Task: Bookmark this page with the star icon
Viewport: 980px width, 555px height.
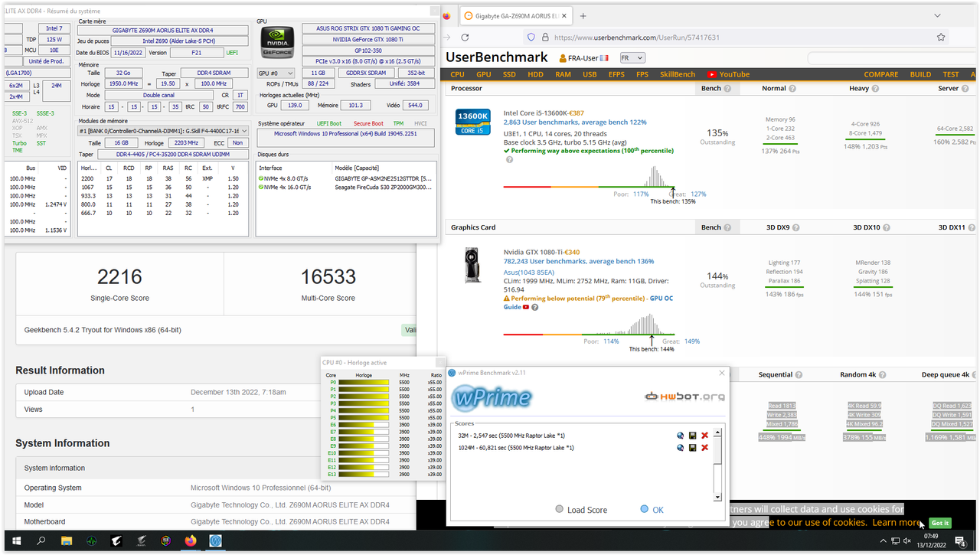Action: (941, 37)
